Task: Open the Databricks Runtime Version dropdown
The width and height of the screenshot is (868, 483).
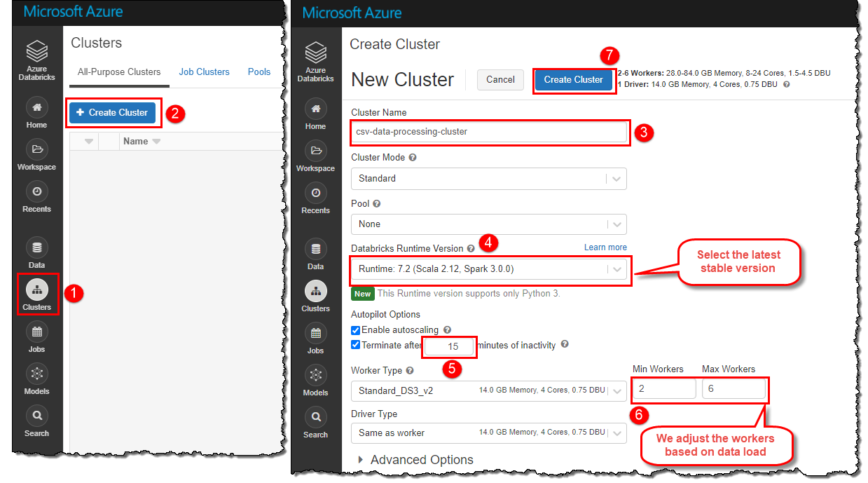Action: 489,269
